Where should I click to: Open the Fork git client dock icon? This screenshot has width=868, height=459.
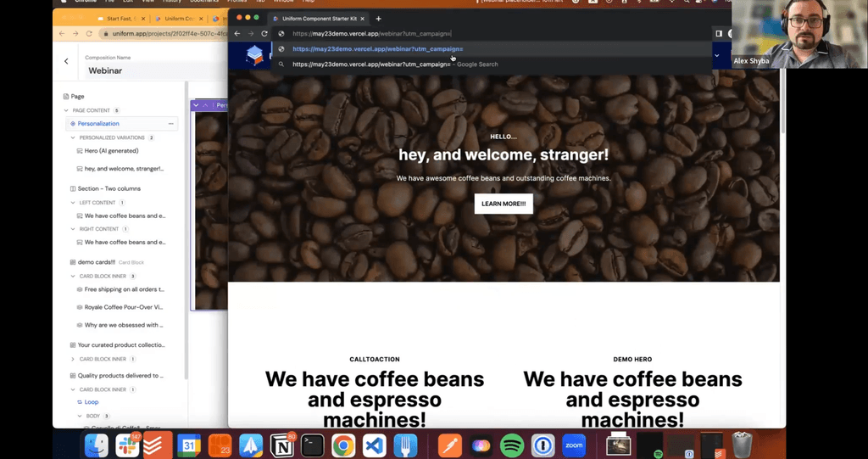pos(405,445)
